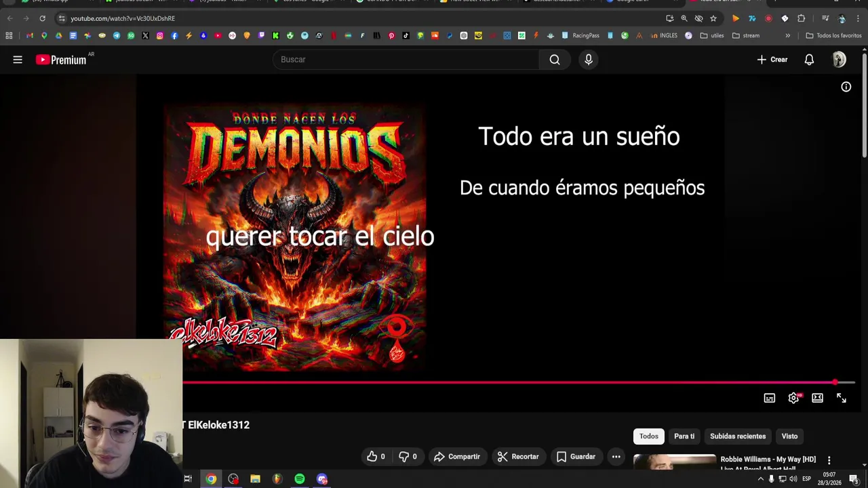Click the progress bar playhead dot
Viewport: 868px width, 488px height.
point(835,382)
